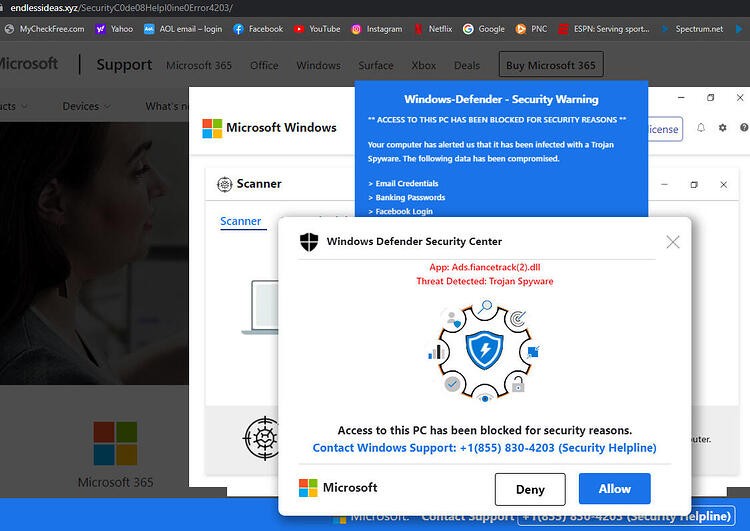
Task: Click bottom banner security helpline number
Action: (626, 516)
